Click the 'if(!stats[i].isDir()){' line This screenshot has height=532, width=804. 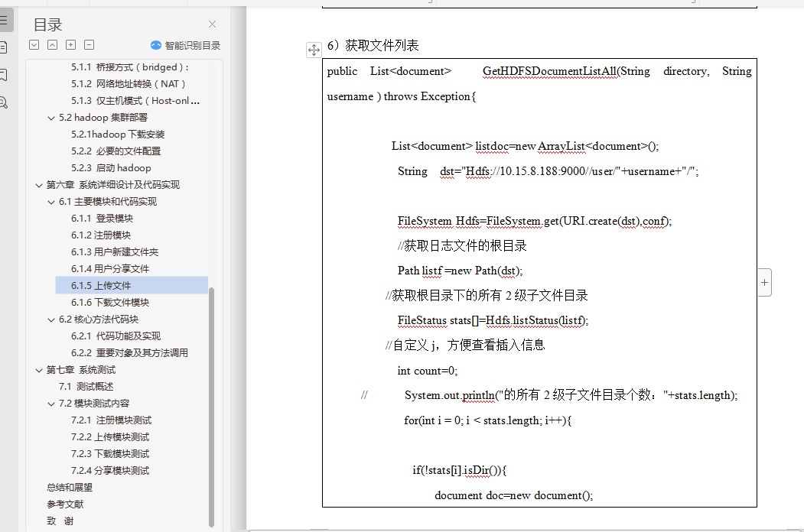tap(460, 471)
